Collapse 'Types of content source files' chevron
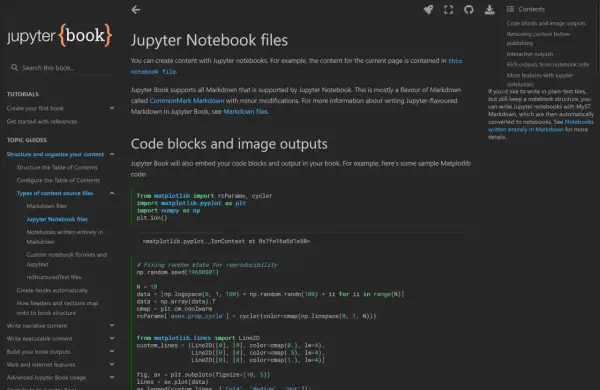The height and width of the screenshot is (390, 600). point(112,193)
